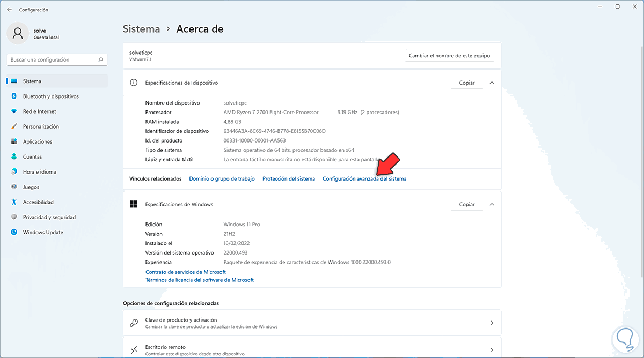Image resolution: width=644 pixels, height=358 pixels.
Task: Click the Bluetooth icon in the sidebar
Action: pos(14,96)
